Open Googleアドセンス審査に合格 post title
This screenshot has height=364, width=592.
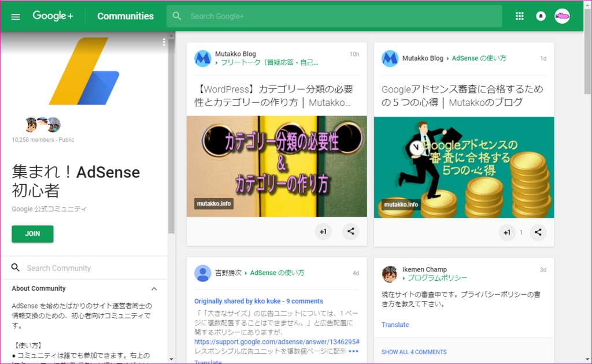pyautogui.click(x=462, y=96)
